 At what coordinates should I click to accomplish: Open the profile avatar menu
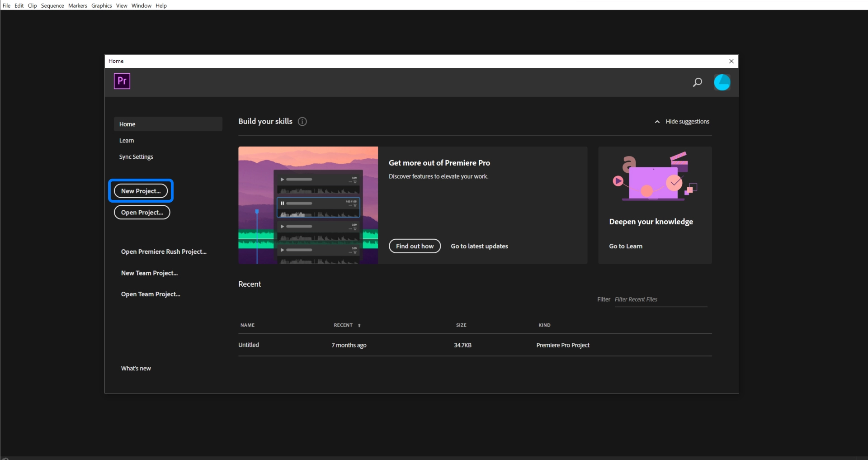click(722, 82)
